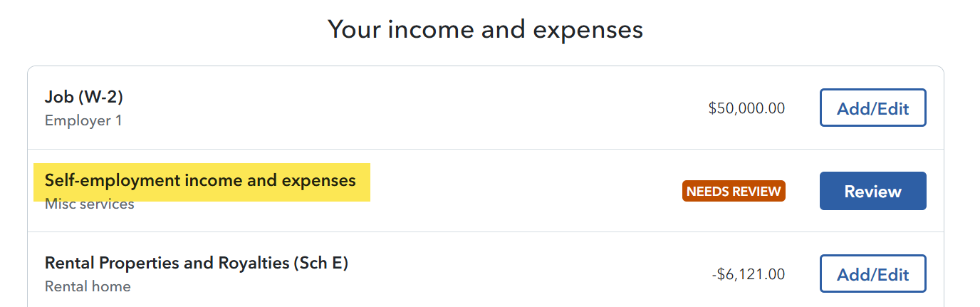This screenshot has width=980, height=307.
Task: Click the word Self-employment in highlighted title
Action: pos(112,181)
